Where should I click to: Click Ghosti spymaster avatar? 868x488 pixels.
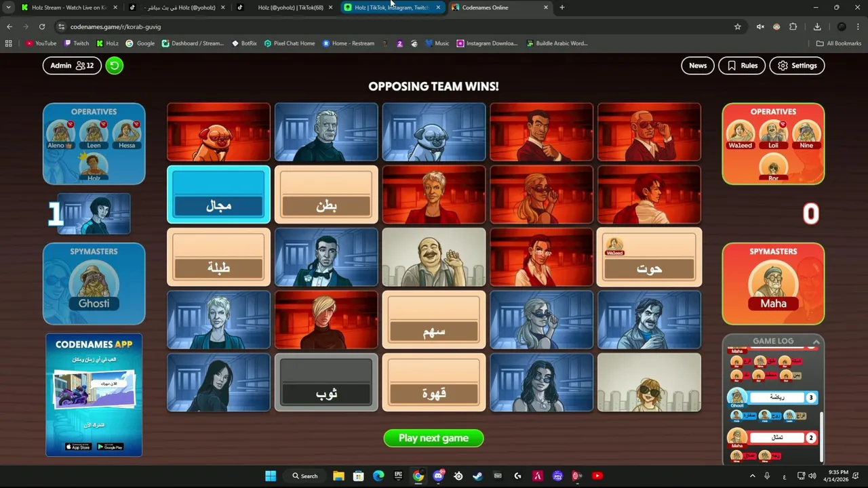[x=94, y=285]
